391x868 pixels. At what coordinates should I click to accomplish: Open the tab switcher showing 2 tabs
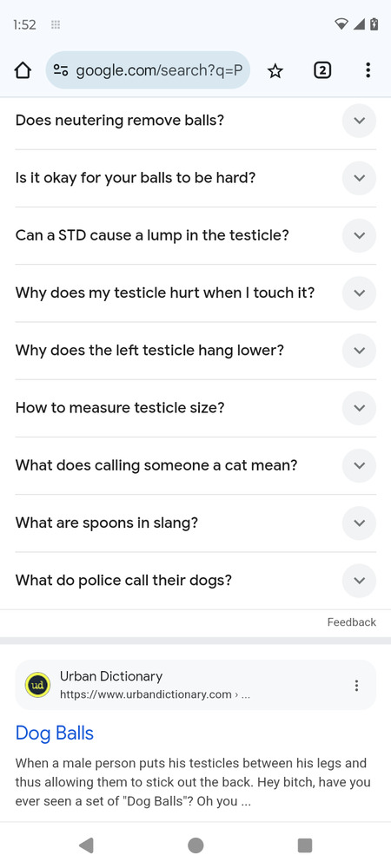coord(322,70)
